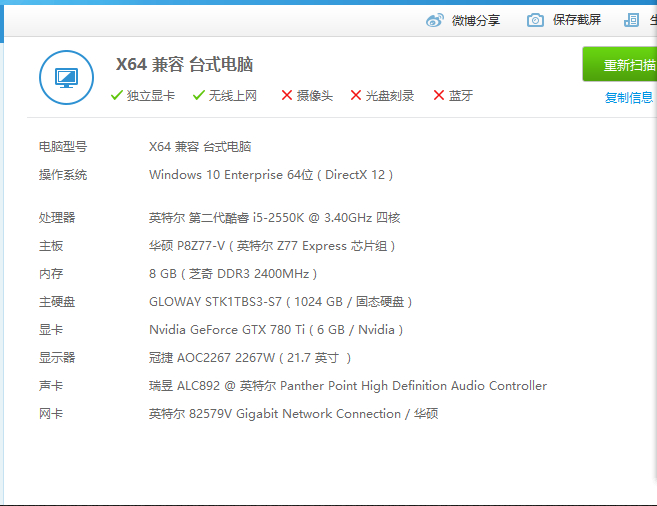
Task: Click the Windows 10 Enterprise system entry
Action: click(x=271, y=175)
